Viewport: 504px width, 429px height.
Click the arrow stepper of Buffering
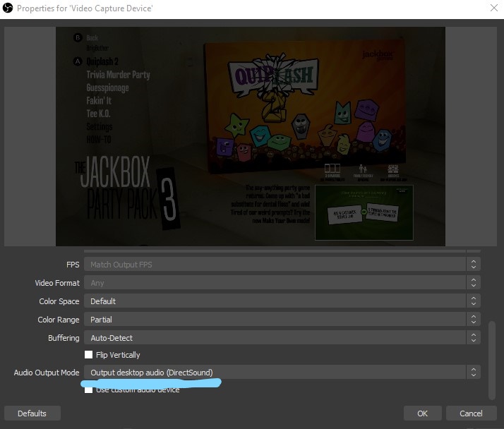[474, 338]
